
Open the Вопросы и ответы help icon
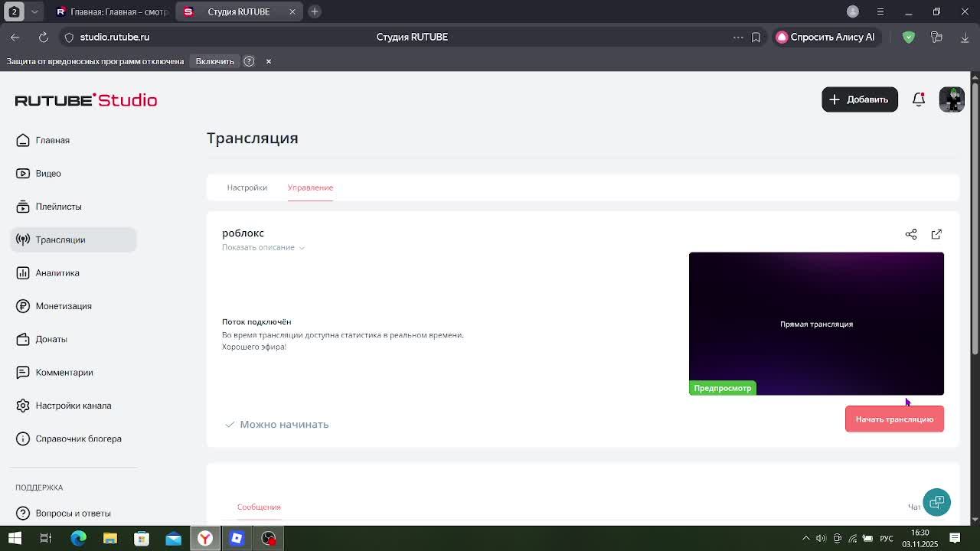23,513
